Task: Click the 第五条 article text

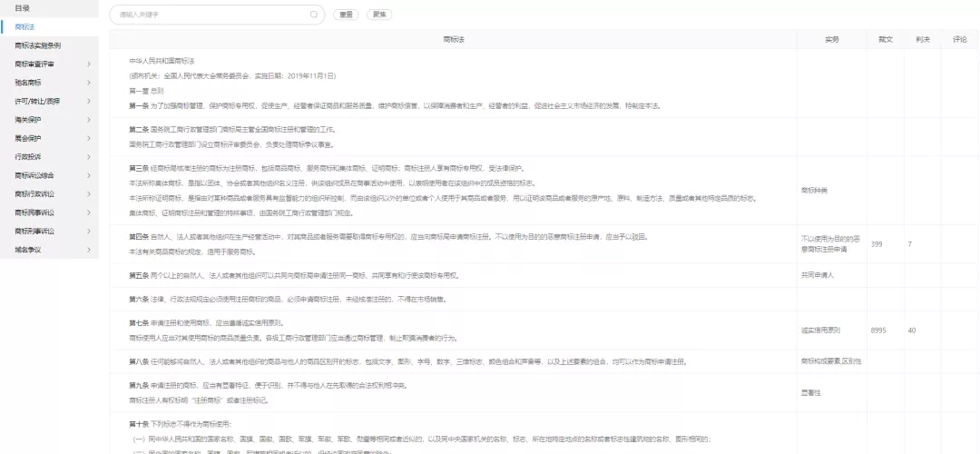Action: click(294, 275)
